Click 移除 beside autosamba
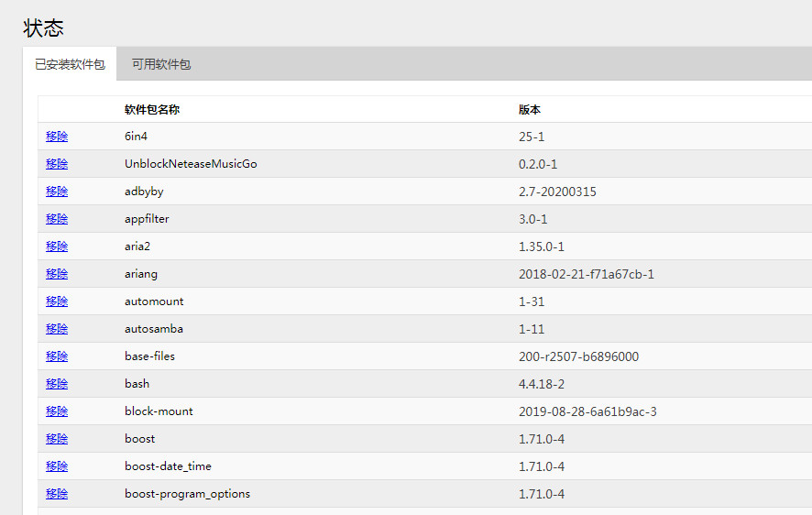This screenshot has height=515, width=812. click(x=57, y=329)
